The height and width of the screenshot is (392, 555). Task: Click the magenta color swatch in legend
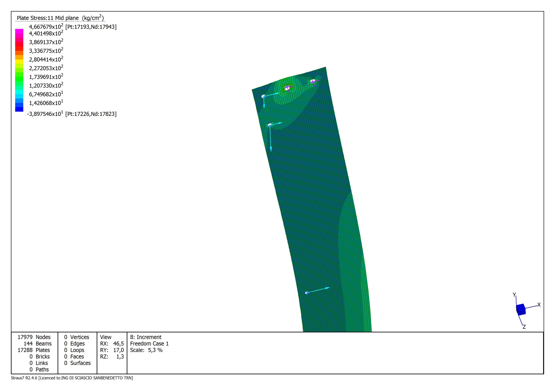pyautogui.click(x=19, y=31)
